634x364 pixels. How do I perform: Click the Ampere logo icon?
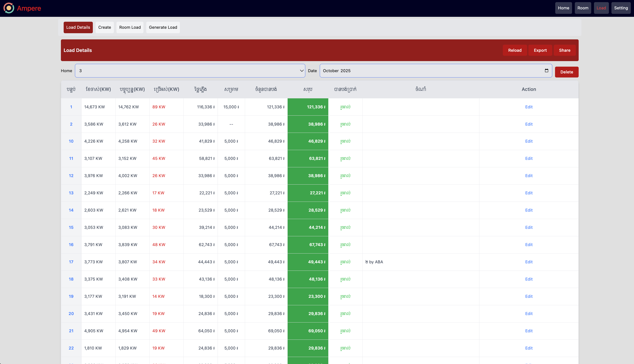9,8
